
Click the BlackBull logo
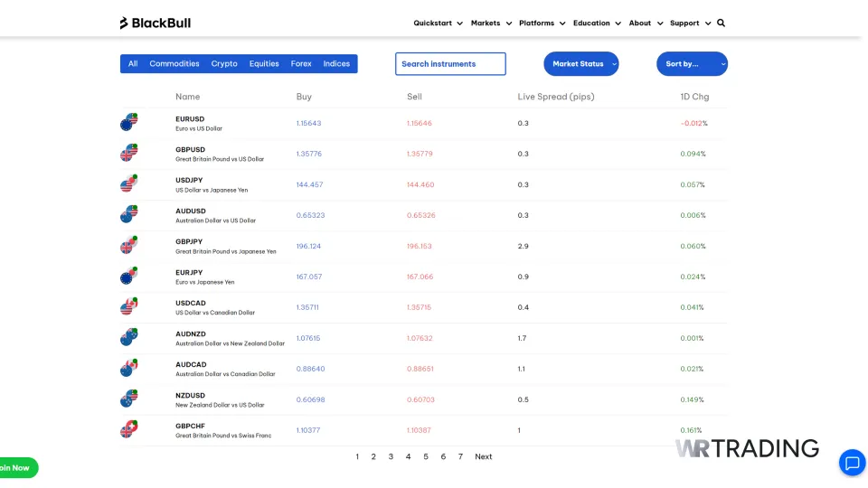pyautogui.click(x=155, y=23)
